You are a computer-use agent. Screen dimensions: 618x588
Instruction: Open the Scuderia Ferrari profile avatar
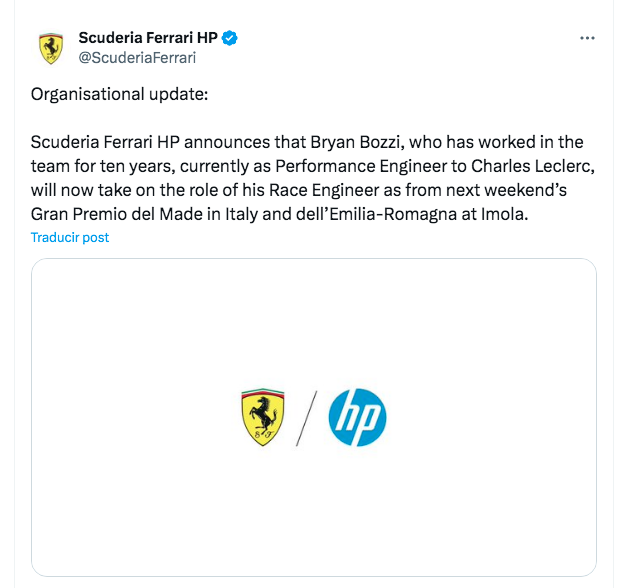[50, 48]
